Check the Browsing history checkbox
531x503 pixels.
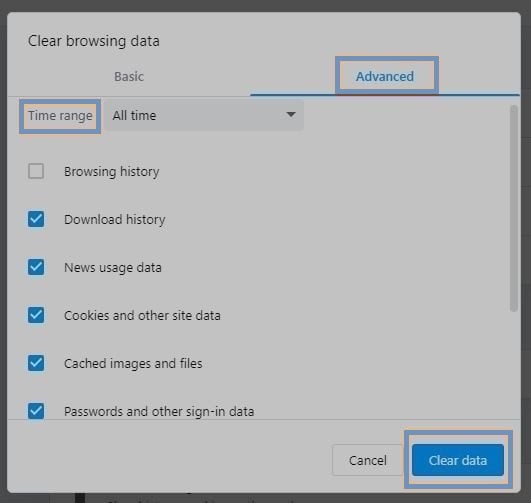click(36, 171)
